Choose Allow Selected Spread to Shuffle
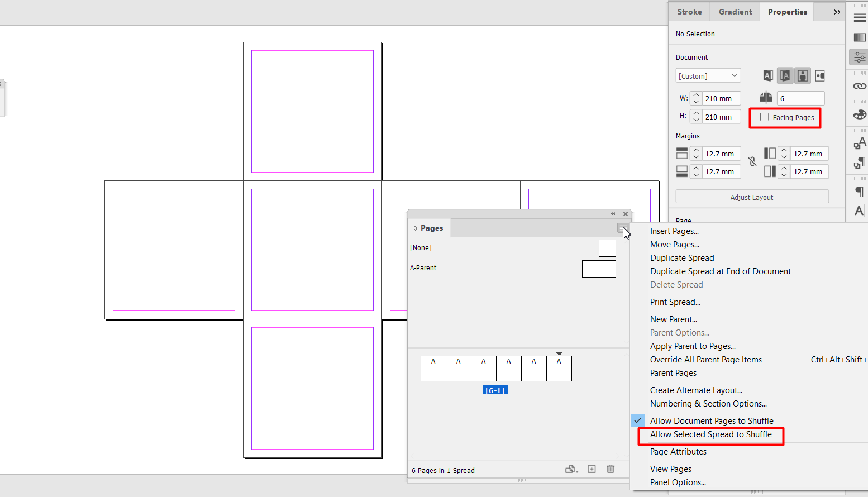Image resolution: width=868 pixels, height=497 pixels. tap(711, 434)
